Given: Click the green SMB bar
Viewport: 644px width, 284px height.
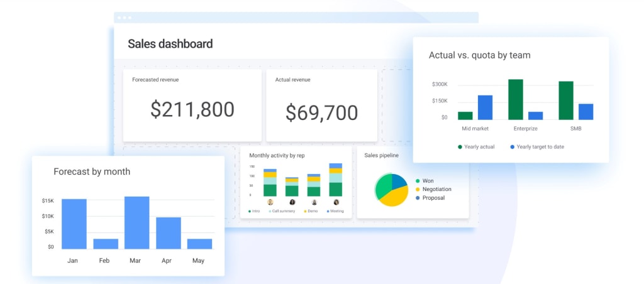Looking at the screenshot, I should click(566, 101).
